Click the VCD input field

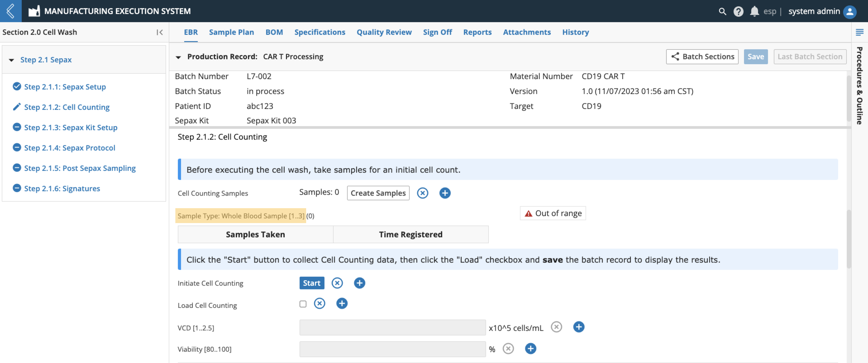click(x=393, y=327)
